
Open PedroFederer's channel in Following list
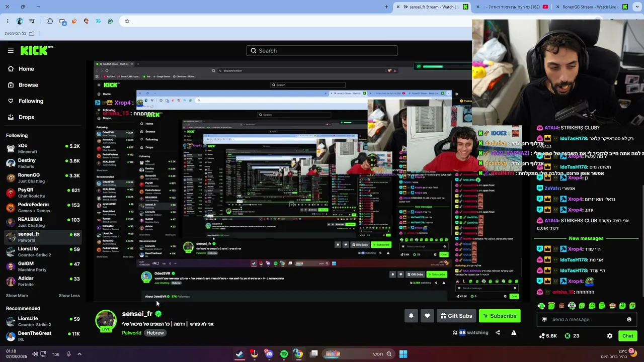[x=43, y=208]
